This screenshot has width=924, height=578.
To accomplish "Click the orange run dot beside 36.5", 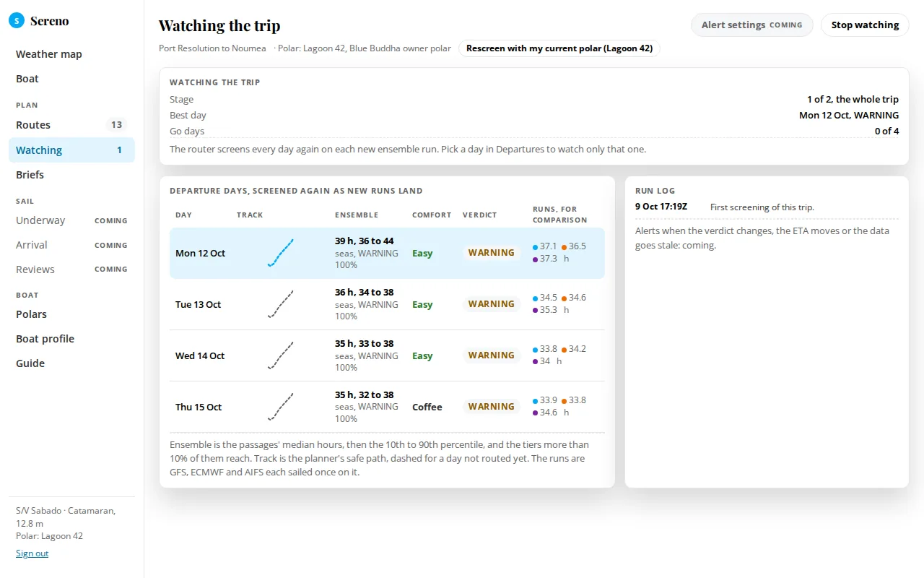I will tap(564, 247).
